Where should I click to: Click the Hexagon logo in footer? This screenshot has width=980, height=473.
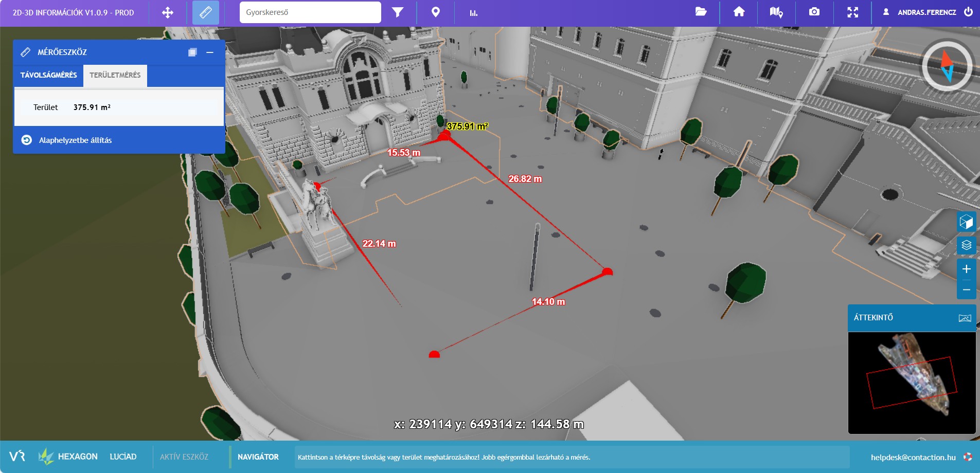(68, 457)
